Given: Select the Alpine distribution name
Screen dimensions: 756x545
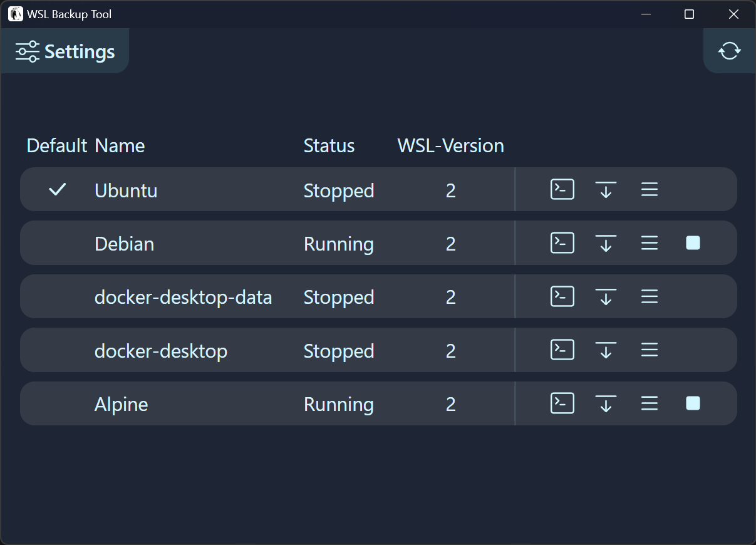Looking at the screenshot, I should coord(122,405).
